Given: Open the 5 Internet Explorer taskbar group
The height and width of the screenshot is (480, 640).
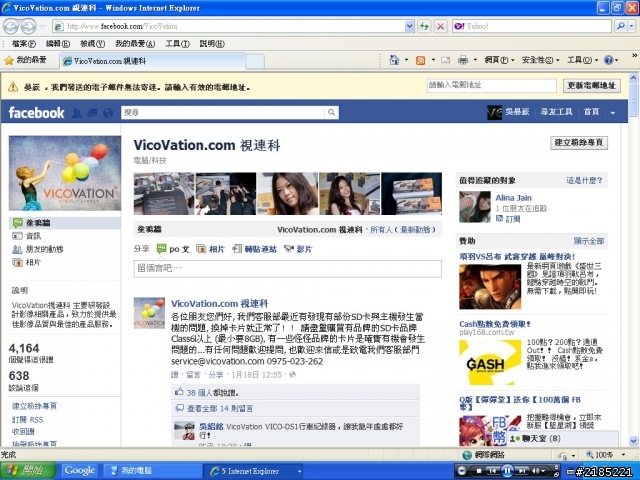Looking at the screenshot, I should click(x=253, y=471).
